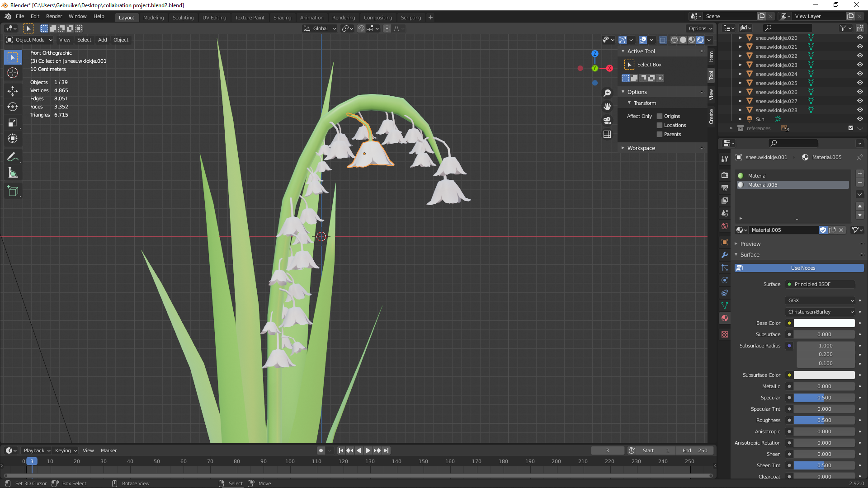Open the Object Mode dropdown
The image size is (868, 488).
[30, 40]
